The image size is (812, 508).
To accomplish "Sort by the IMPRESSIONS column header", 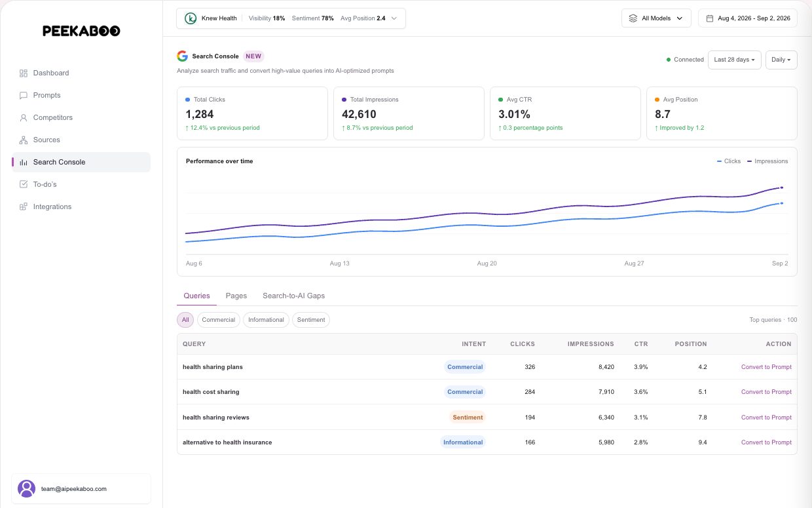I will [591, 344].
